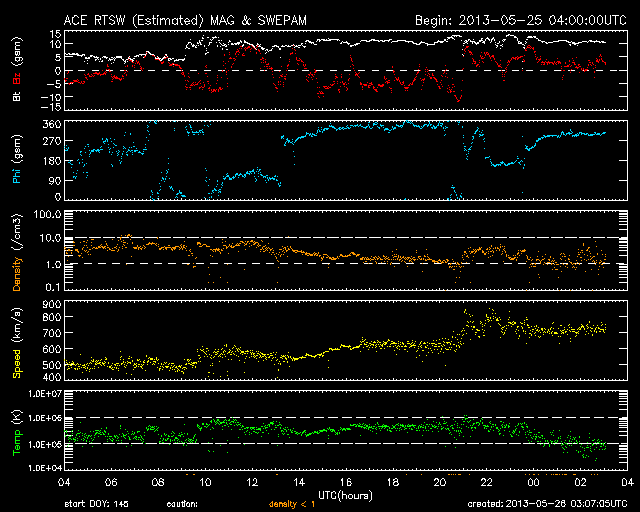The image size is (640, 512).
Task: Click the "900" tick on the Speed axis
Action: [52, 304]
